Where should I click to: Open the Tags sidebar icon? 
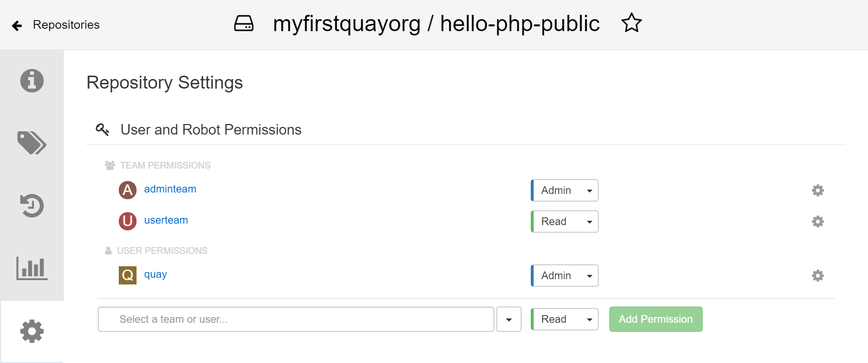(x=32, y=143)
